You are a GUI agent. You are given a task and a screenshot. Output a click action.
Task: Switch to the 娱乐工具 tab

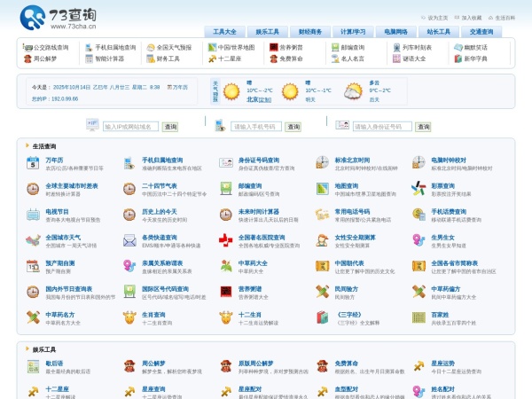pos(268,32)
